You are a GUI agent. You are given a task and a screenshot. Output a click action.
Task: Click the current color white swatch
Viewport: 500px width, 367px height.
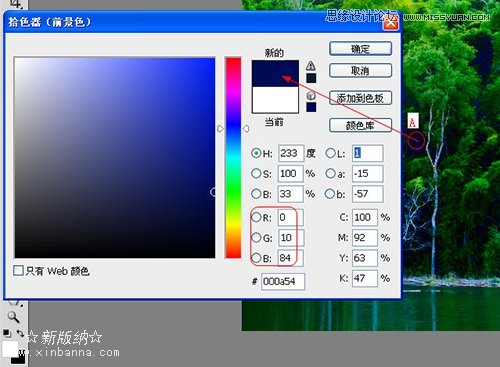point(275,100)
